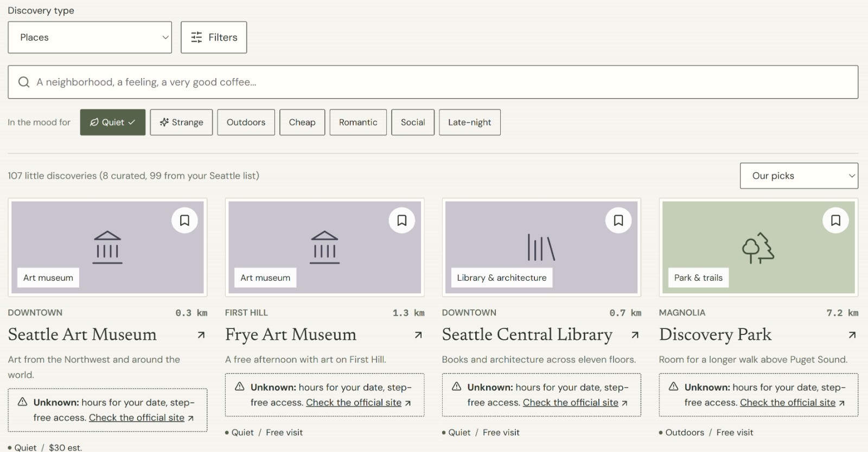Click the Park & trails tag
Image resolution: width=868 pixels, height=452 pixels.
(x=698, y=278)
